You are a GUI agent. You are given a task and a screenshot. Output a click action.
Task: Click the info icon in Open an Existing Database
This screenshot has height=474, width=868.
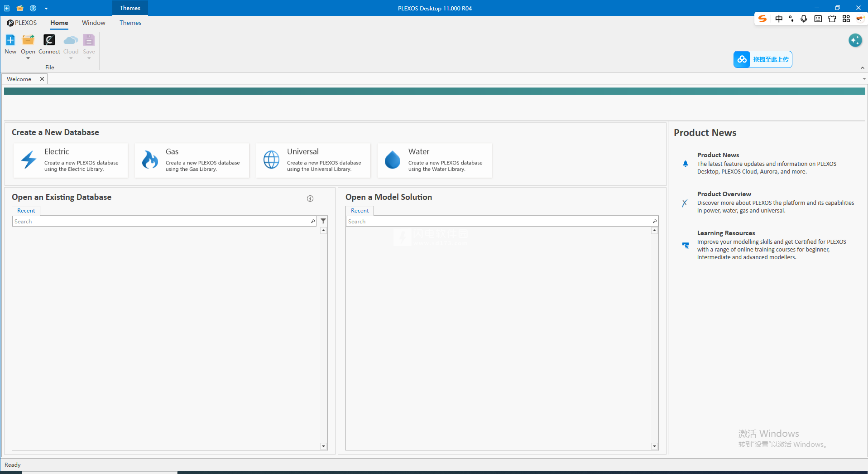coord(310,198)
